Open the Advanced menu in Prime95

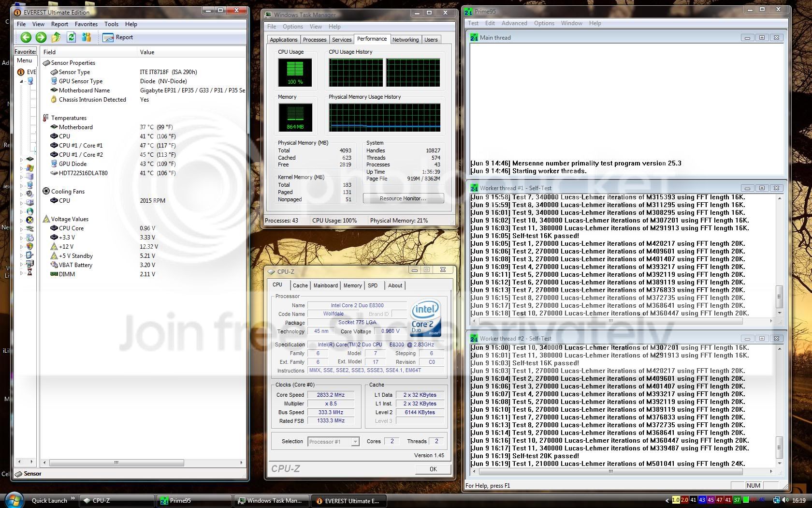point(514,23)
